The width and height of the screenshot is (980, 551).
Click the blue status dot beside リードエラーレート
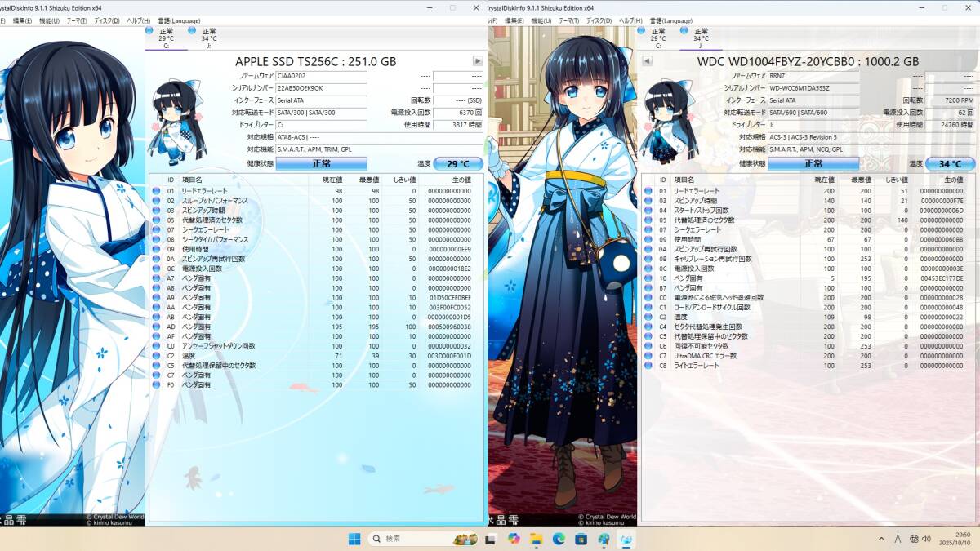click(156, 190)
